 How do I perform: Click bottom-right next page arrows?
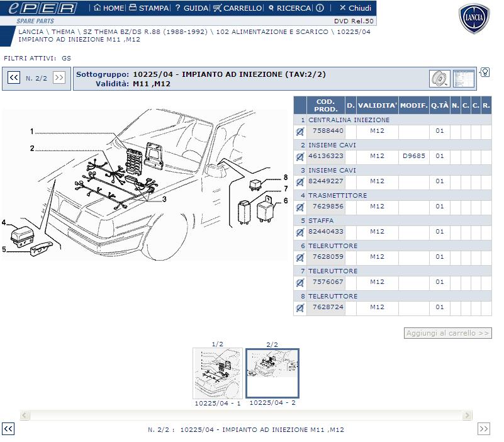[484, 429]
